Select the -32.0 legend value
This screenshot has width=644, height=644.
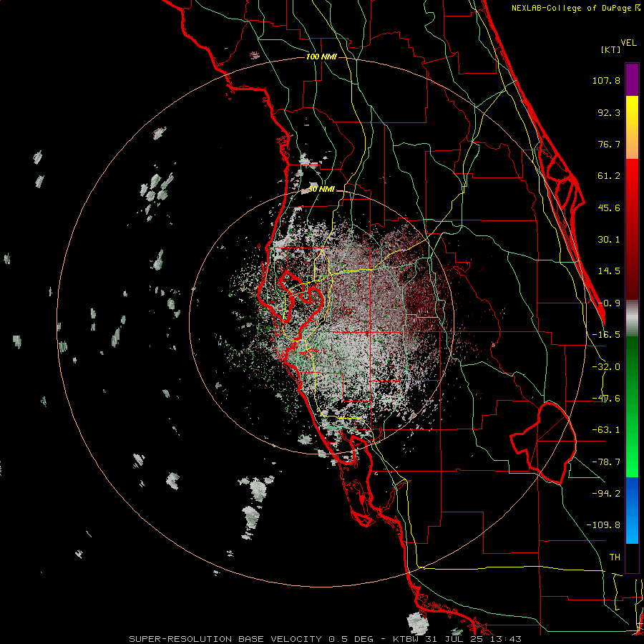pyautogui.click(x=606, y=367)
